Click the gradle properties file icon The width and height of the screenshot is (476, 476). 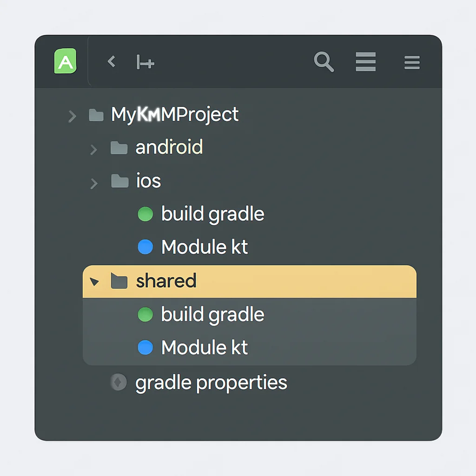tap(119, 382)
